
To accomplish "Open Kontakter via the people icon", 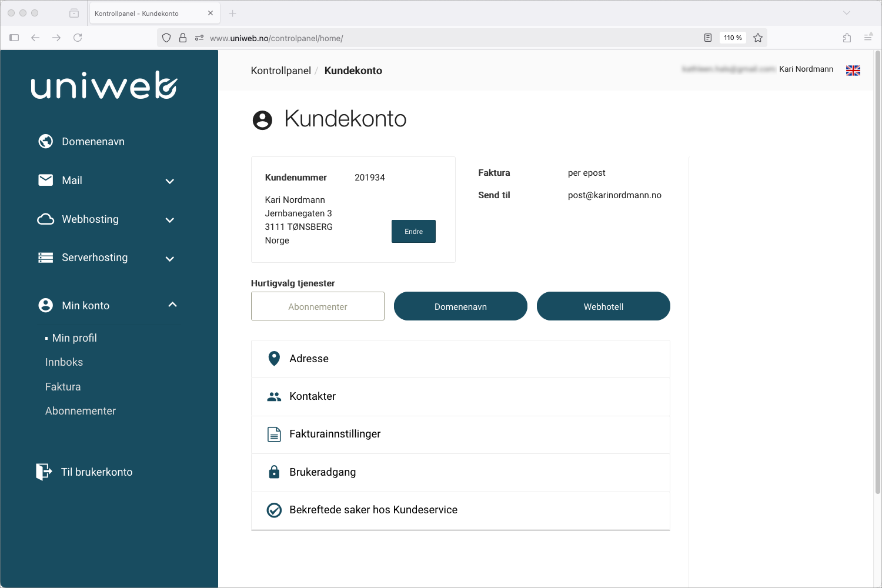I will tap(274, 396).
